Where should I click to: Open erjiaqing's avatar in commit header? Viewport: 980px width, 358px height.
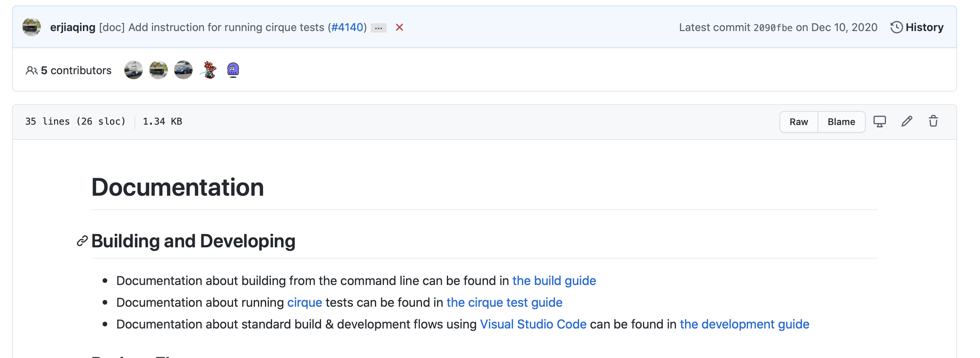[x=31, y=27]
